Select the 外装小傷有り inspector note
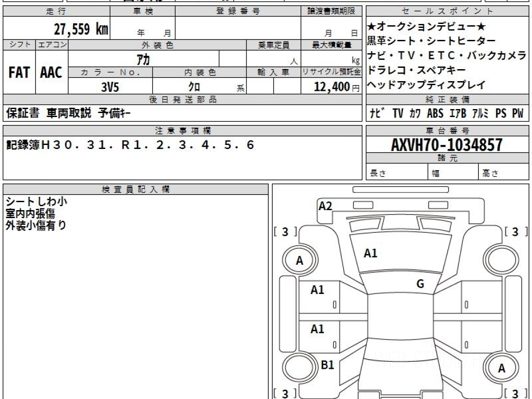 [36, 225]
